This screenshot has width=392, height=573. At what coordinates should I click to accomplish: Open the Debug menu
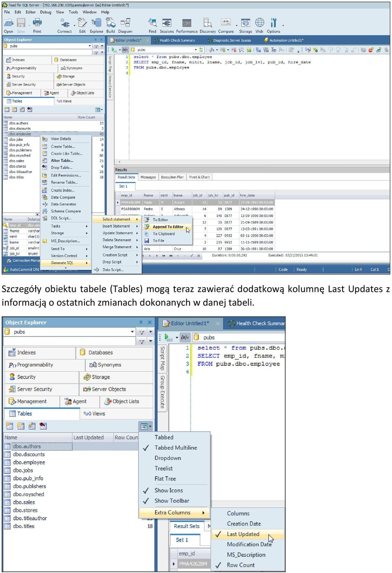point(46,12)
